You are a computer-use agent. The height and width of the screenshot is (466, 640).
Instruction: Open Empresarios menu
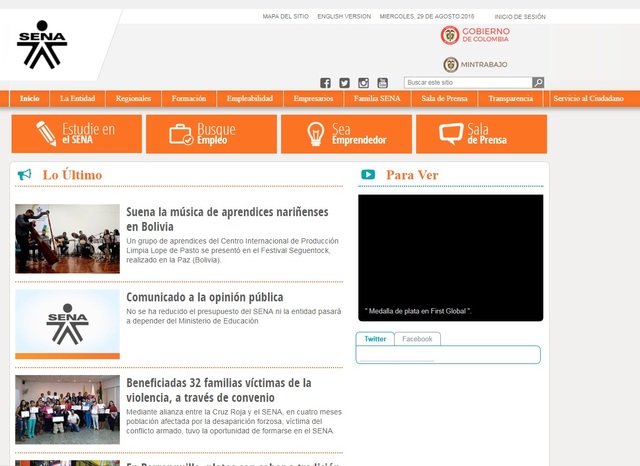(x=313, y=98)
